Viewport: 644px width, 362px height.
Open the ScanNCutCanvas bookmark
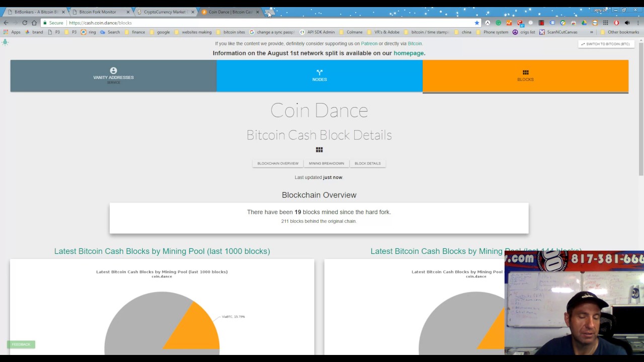558,32
